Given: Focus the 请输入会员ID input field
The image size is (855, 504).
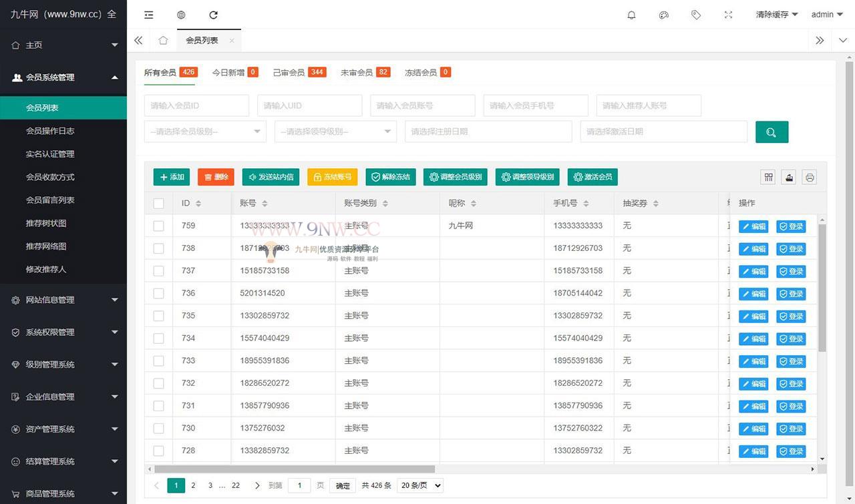Looking at the screenshot, I should point(196,105).
